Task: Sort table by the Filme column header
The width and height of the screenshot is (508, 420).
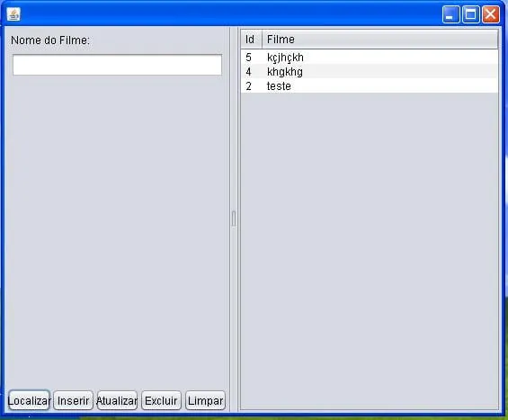Action: point(379,40)
